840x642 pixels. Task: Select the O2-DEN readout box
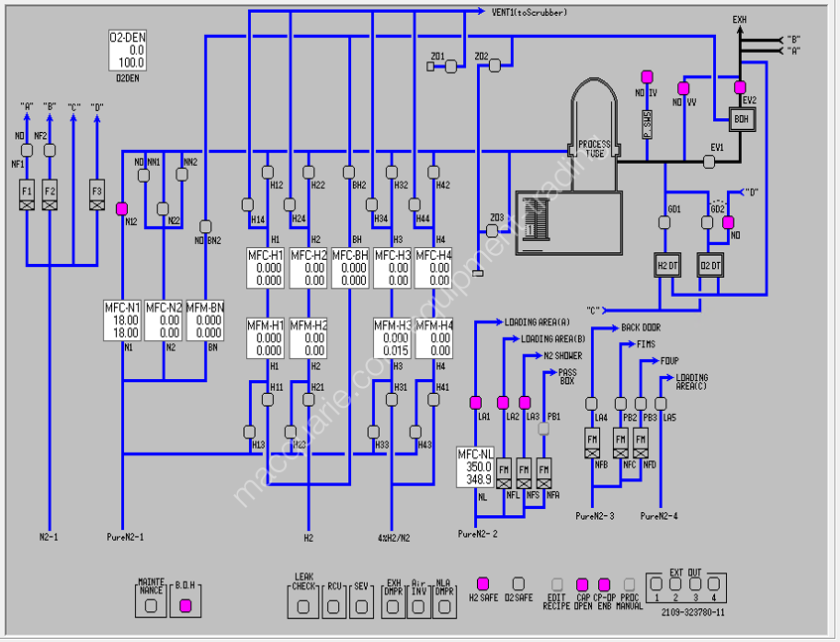[x=128, y=51]
